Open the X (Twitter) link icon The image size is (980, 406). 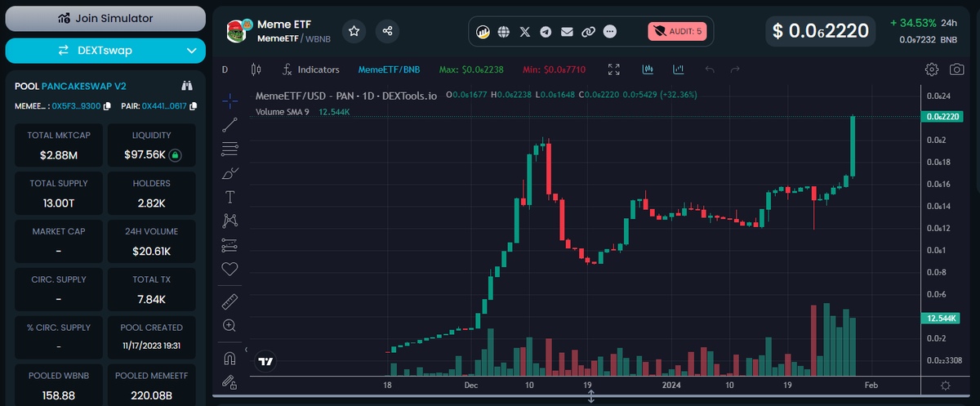(525, 32)
